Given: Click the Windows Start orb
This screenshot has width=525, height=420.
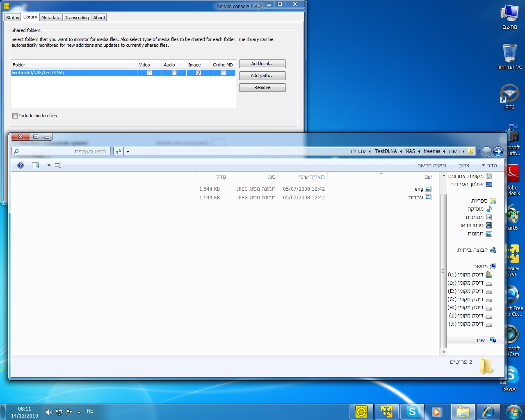Looking at the screenshot, I should click(x=514, y=411).
